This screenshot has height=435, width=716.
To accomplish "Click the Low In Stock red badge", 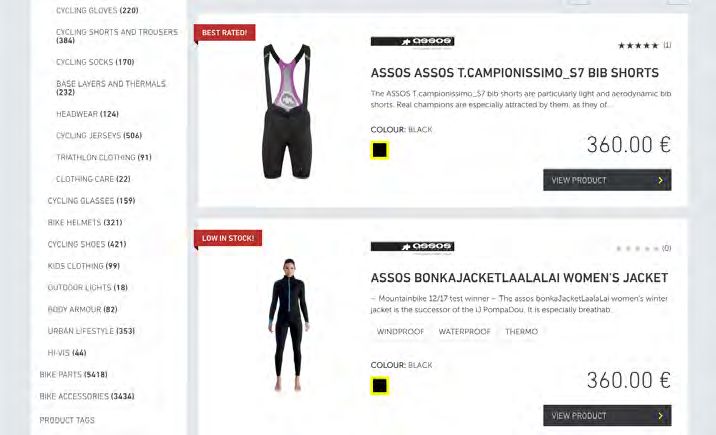I will tap(228, 238).
